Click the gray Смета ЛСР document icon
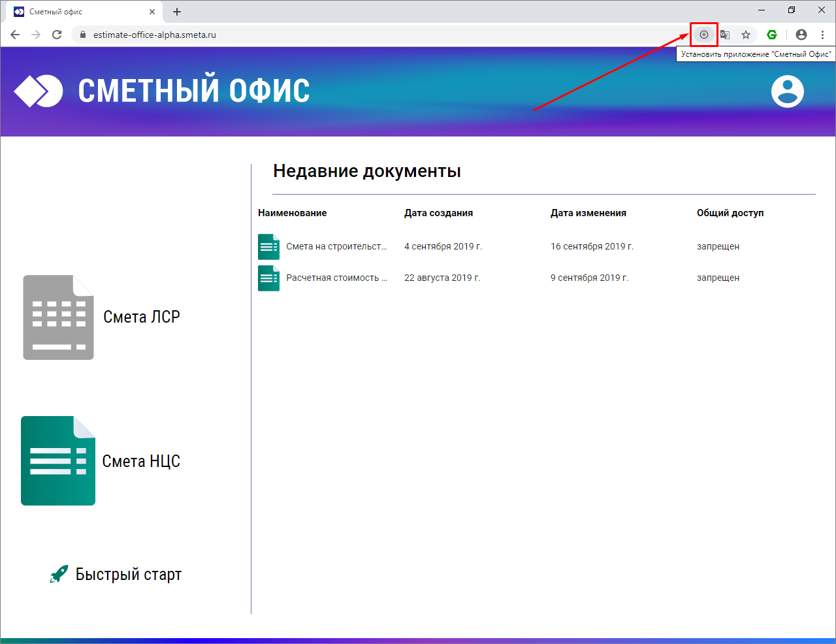The height and width of the screenshot is (644, 836). tap(59, 317)
